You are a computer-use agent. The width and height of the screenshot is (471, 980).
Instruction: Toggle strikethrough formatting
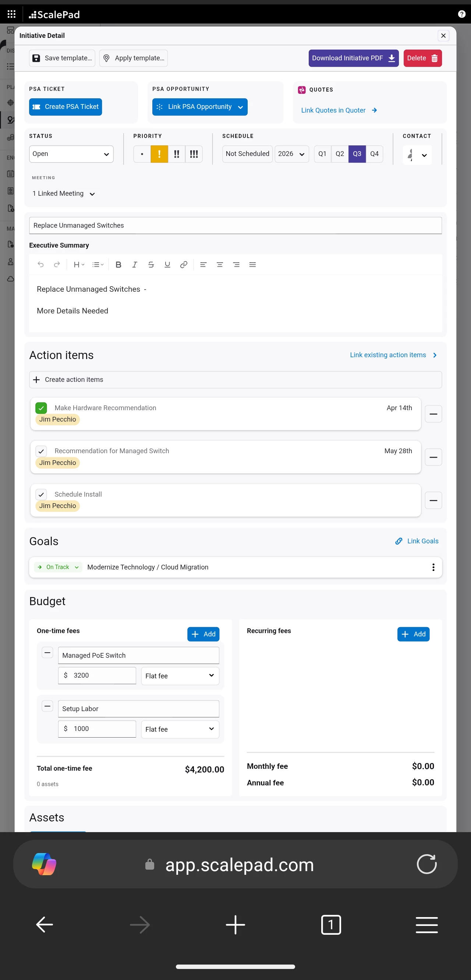[151, 265]
